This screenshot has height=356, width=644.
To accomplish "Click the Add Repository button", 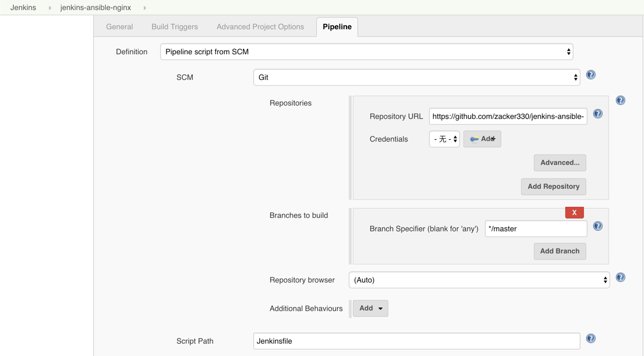I will [553, 186].
